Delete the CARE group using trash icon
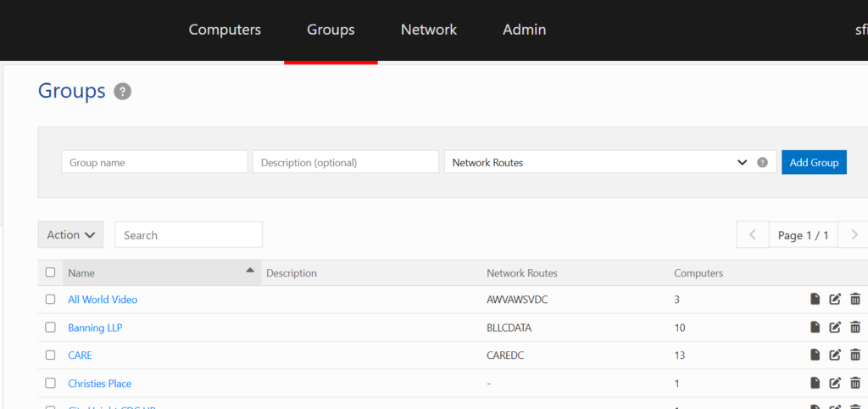868x409 pixels. point(855,356)
